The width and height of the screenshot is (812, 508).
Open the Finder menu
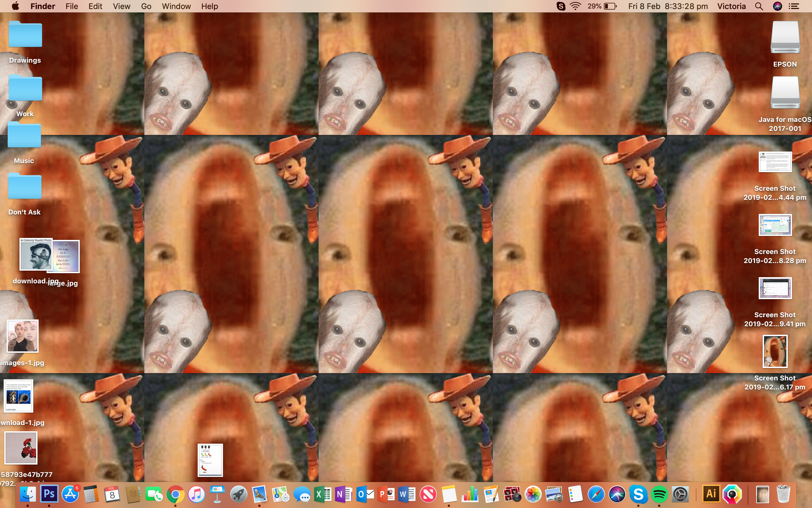click(43, 6)
